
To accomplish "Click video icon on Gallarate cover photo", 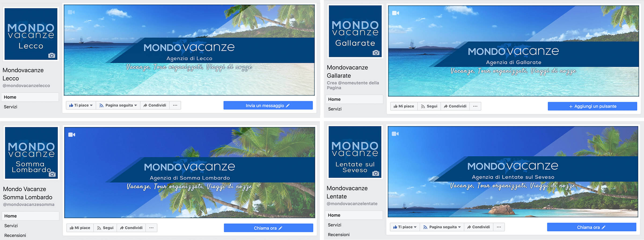I will [396, 13].
